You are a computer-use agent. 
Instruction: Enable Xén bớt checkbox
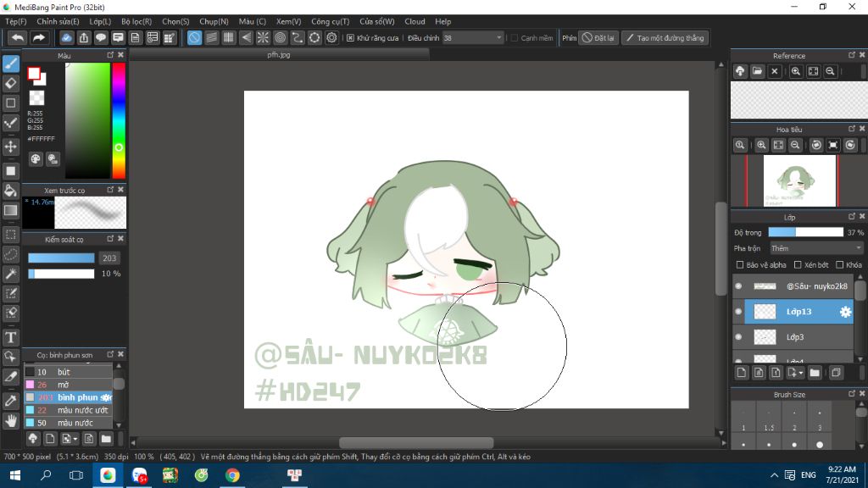(x=798, y=265)
